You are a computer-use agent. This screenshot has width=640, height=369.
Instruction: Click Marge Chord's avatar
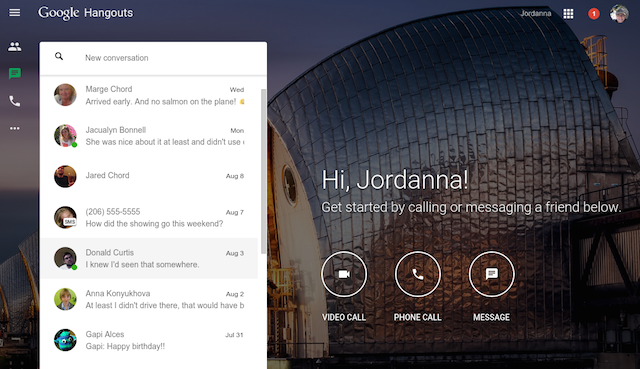pyautogui.click(x=65, y=95)
